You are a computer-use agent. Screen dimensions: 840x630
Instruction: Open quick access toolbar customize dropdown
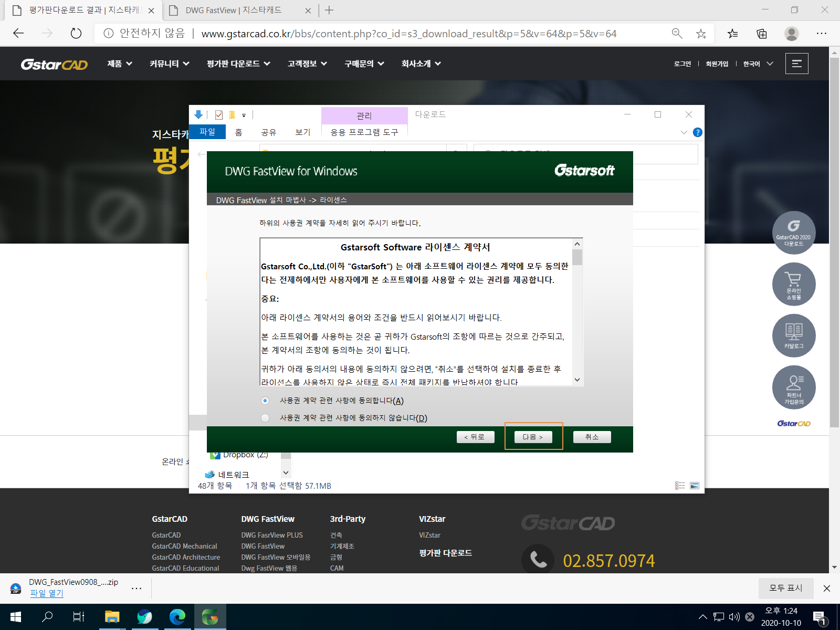pos(244,115)
